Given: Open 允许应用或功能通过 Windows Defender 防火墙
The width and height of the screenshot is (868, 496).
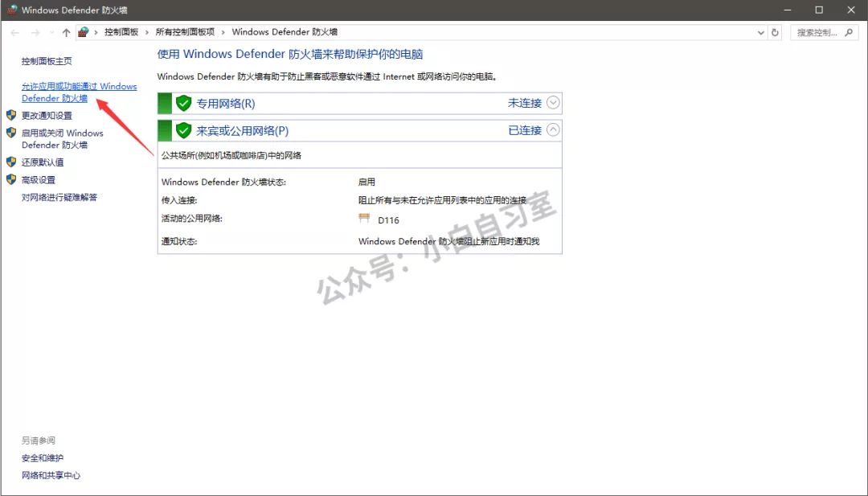Looking at the screenshot, I should [x=79, y=92].
